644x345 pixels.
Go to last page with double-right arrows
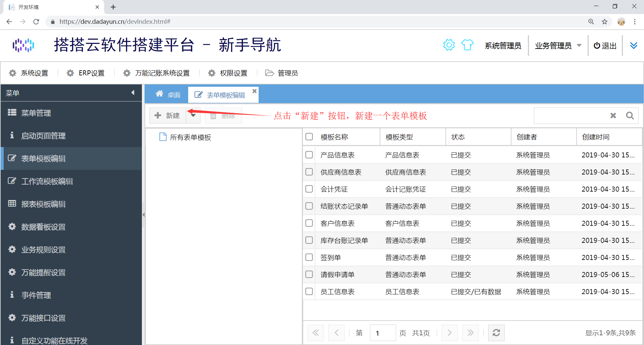click(x=471, y=333)
